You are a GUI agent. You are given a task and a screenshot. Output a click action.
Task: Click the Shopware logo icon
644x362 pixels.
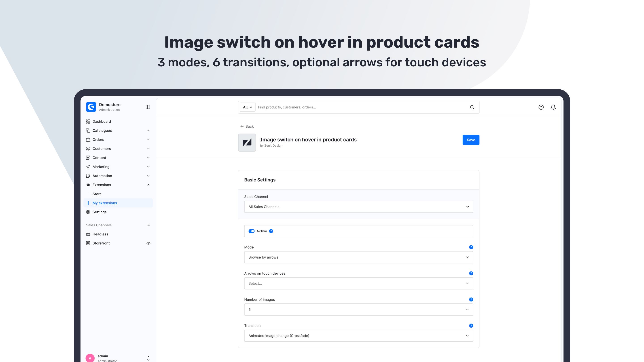pyautogui.click(x=91, y=107)
